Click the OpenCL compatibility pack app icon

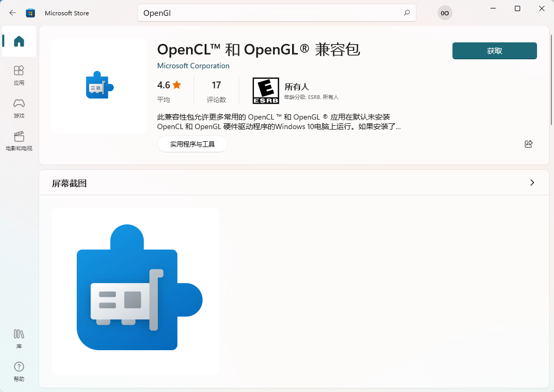pos(98,85)
